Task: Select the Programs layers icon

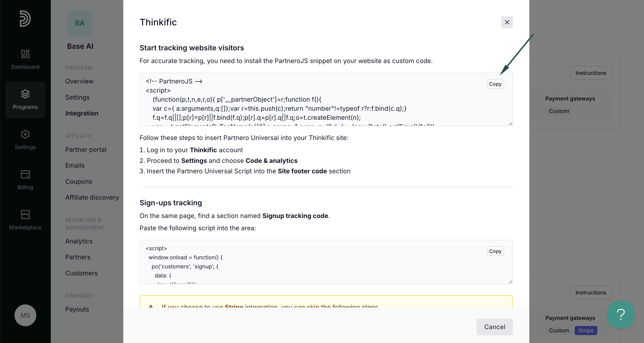Action: tap(25, 94)
